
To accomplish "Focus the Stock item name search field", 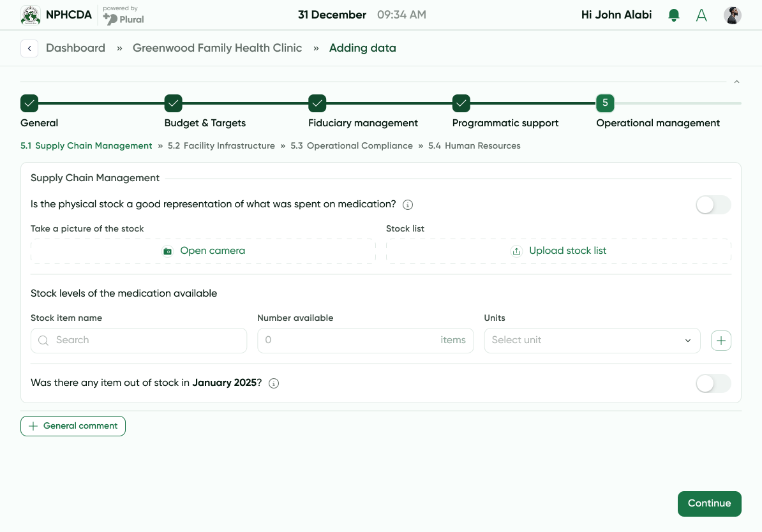I will pos(138,341).
